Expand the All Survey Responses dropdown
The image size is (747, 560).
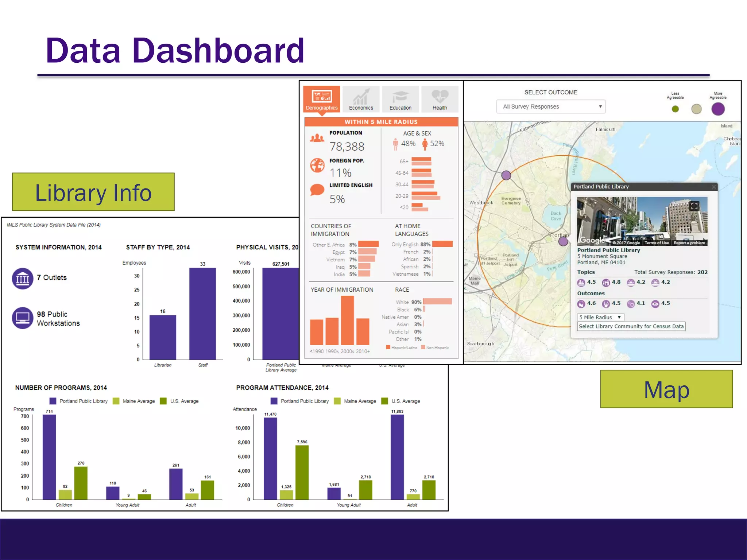pyautogui.click(x=551, y=106)
